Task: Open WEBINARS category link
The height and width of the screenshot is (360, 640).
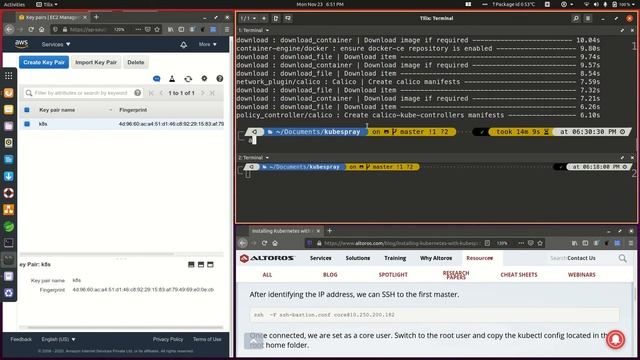Action: tap(582, 275)
